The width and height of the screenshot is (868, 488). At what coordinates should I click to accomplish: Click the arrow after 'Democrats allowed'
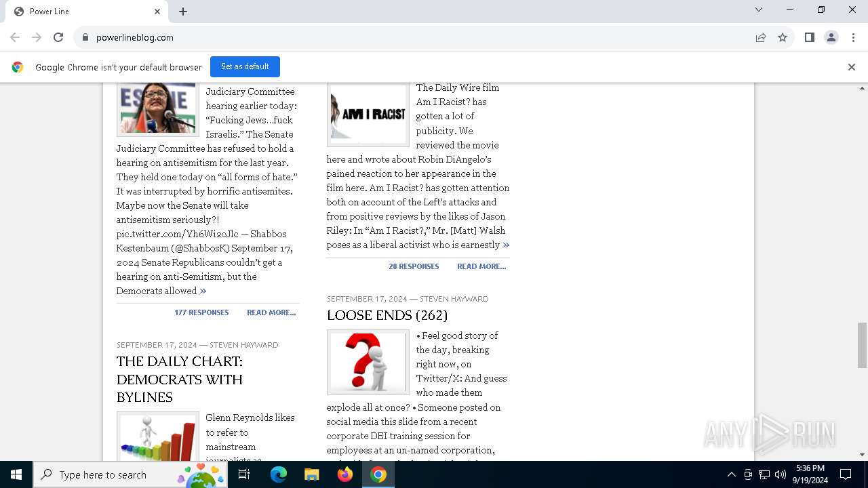[x=203, y=291]
